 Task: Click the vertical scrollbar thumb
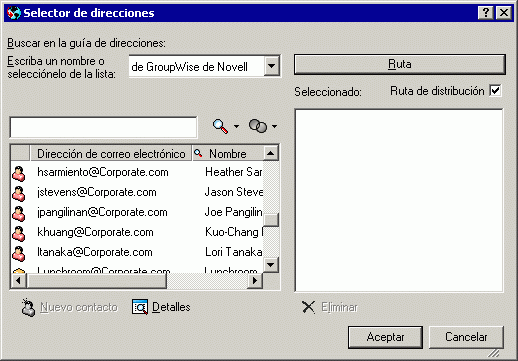click(x=271, y=220)
